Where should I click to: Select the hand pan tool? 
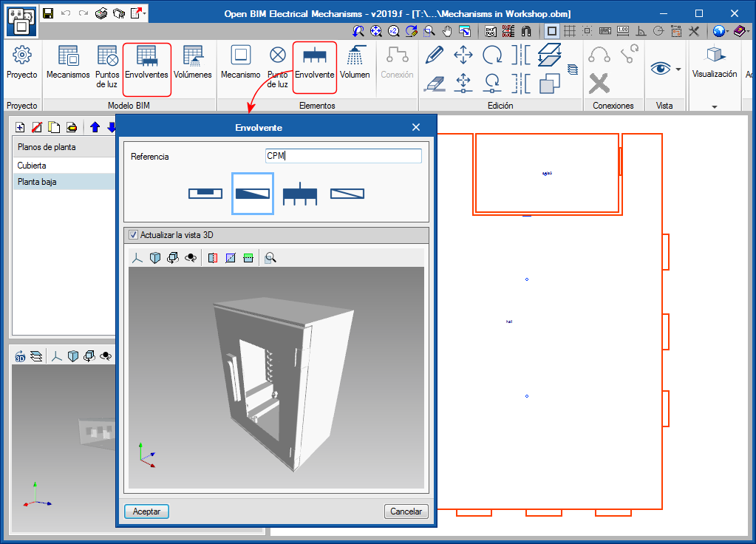coord(447,31)
